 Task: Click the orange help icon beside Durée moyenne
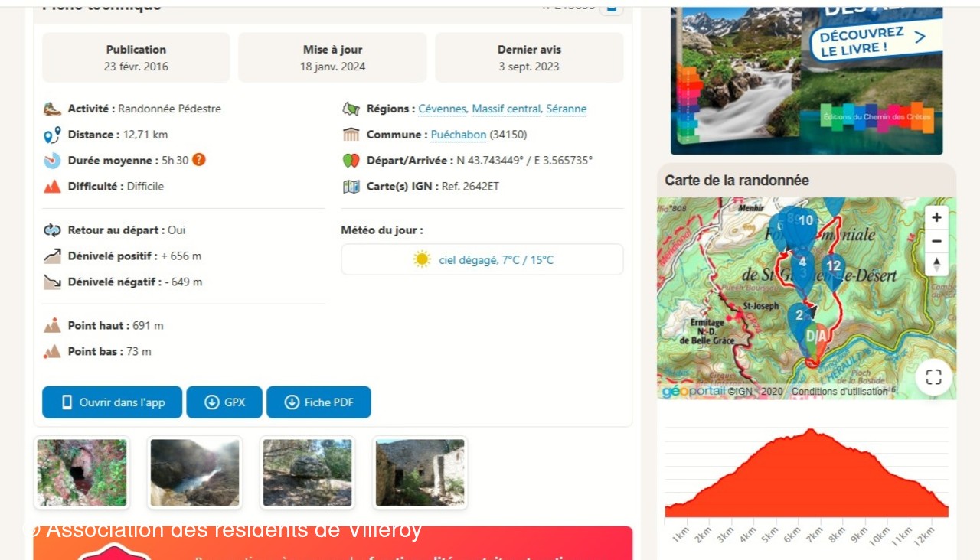199,160
